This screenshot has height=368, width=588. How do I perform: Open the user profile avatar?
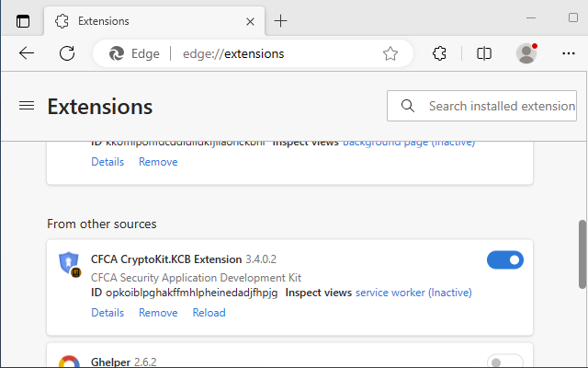[526, 53]
